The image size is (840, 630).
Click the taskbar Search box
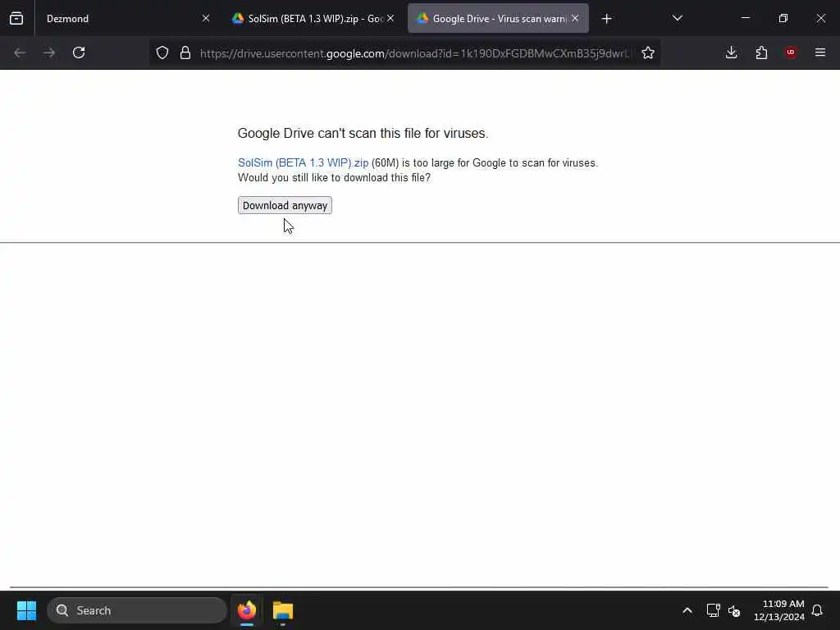[x=137, y=610]
